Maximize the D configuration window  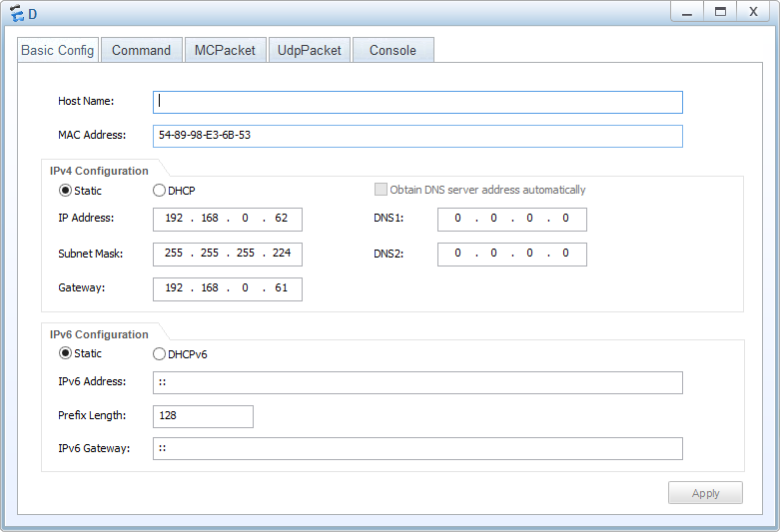pos(720,11)
